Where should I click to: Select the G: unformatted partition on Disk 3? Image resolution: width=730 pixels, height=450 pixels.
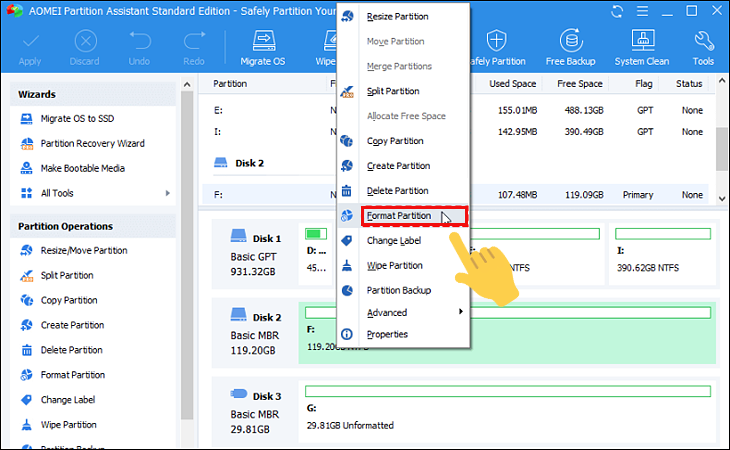click(507, 411)
